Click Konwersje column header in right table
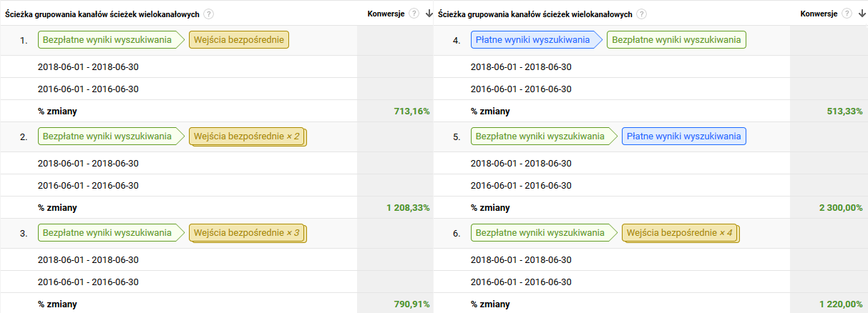Image resolution: width=868 pixels, height=313 pixels. click(x=819, y=14)
